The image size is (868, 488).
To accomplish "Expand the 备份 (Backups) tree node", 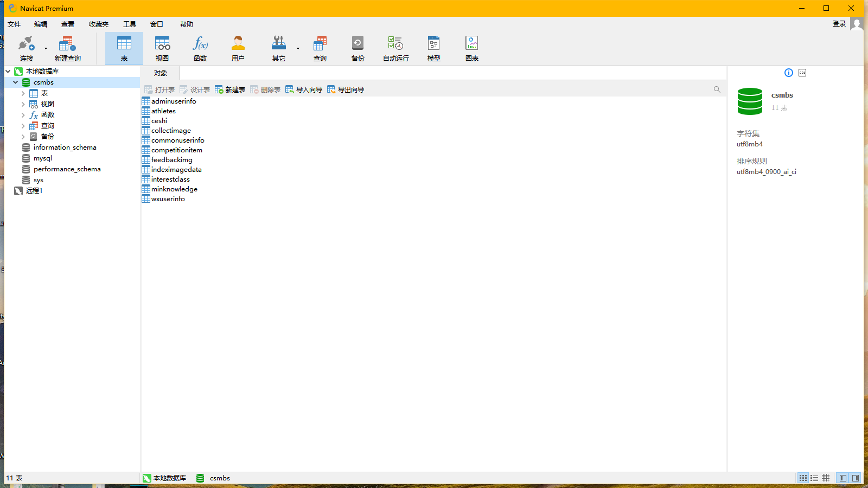I will point(23,137).
